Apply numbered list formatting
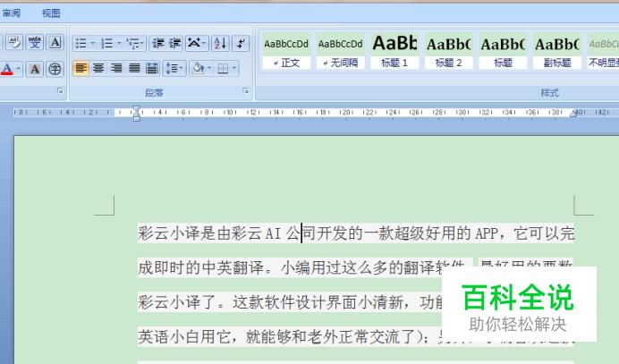Image resolution: width=619 pixels, height=364 pixels. (x=106, y=43)
